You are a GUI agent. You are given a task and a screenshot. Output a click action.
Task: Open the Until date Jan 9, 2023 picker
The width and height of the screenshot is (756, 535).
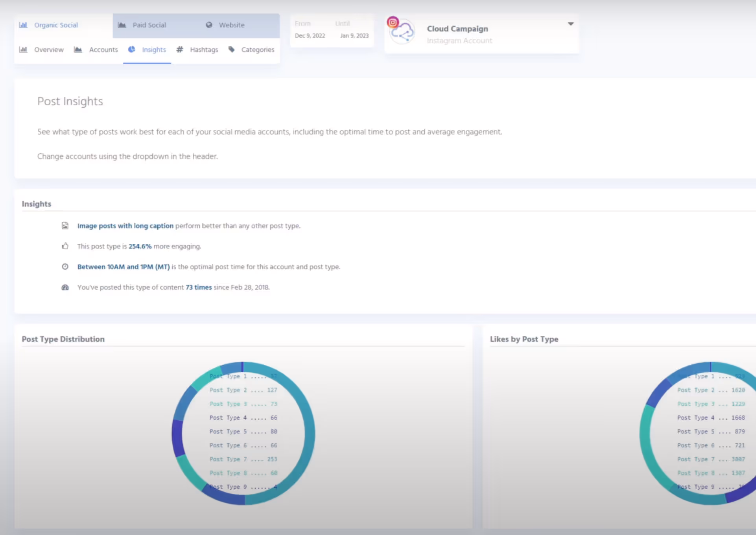[x=354, y=35]
